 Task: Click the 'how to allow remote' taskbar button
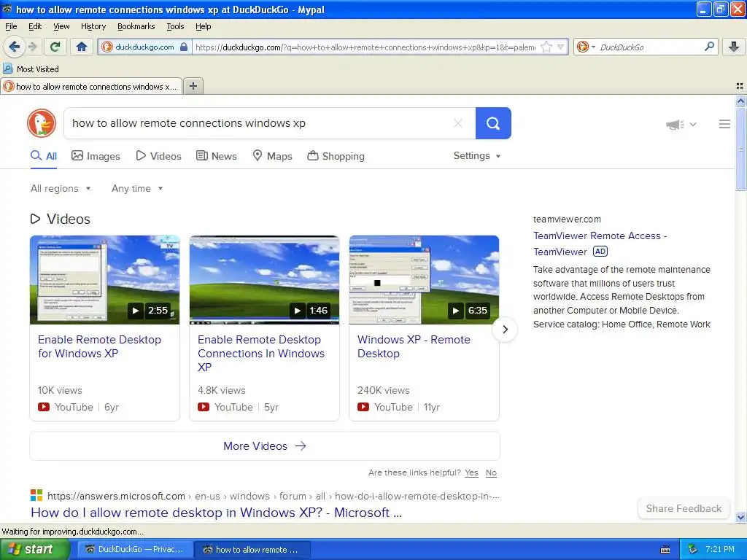coord(252,550)
